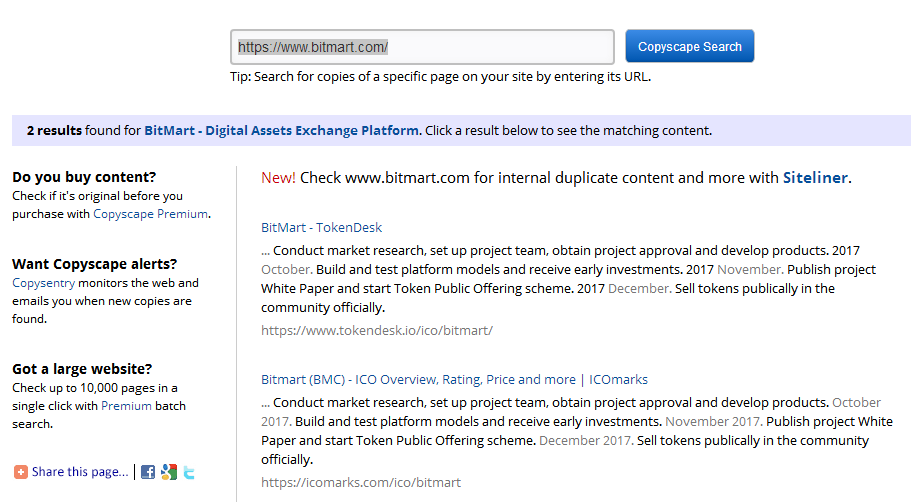Click the tip text below the search box
The width and height of the screenshot is (911, 502).
pyautogui.click(x=440, y=77)
